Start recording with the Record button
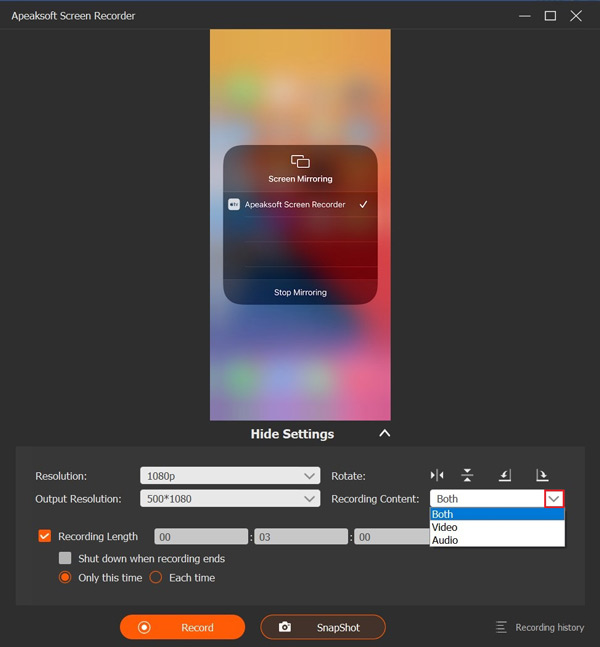The width and height of the screenshot is (600, 647). pos(182,627)
